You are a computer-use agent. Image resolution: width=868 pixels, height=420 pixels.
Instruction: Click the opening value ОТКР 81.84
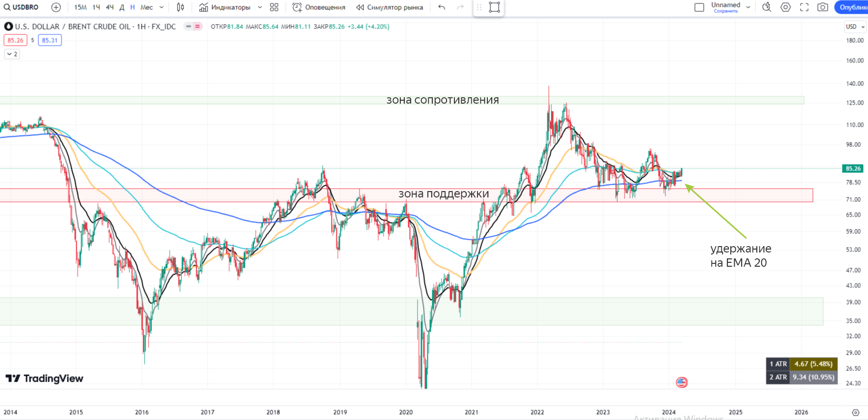[x=227, y=27]
